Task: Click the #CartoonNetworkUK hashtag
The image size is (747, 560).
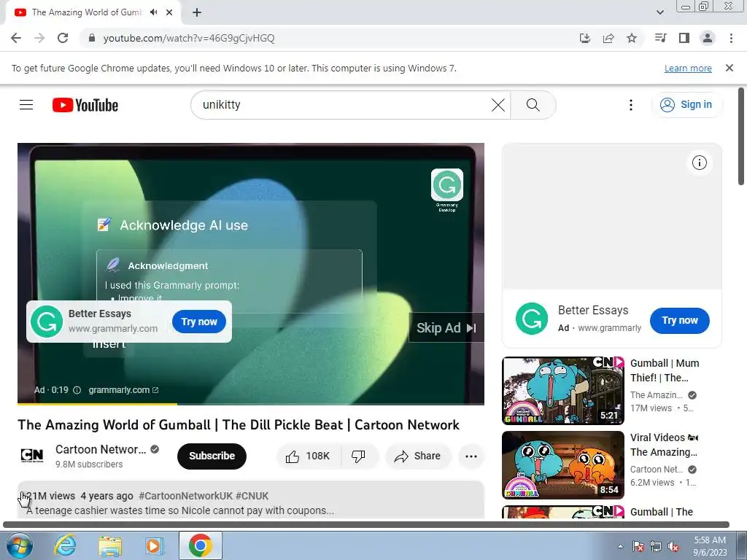Action: coord(185,496)
